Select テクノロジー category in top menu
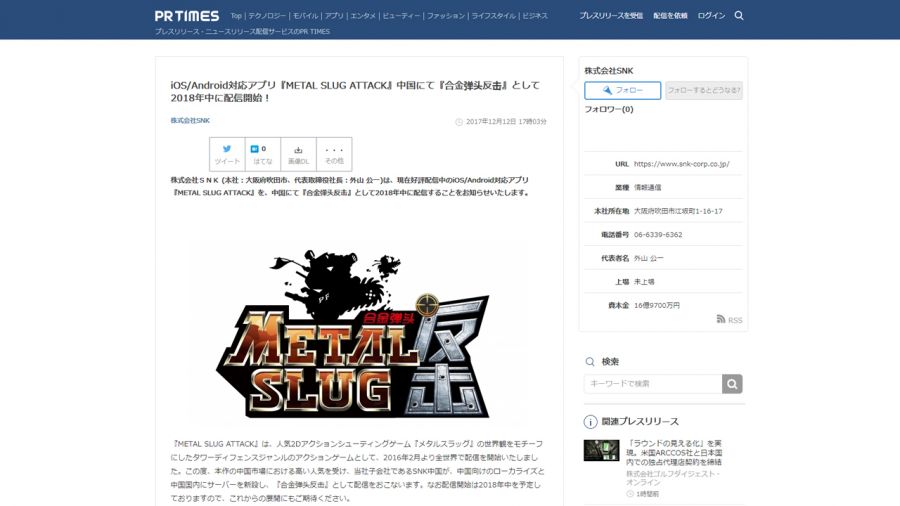Image resolution: width=900 pixels, height=506 pixels. [x=267, y=16]
